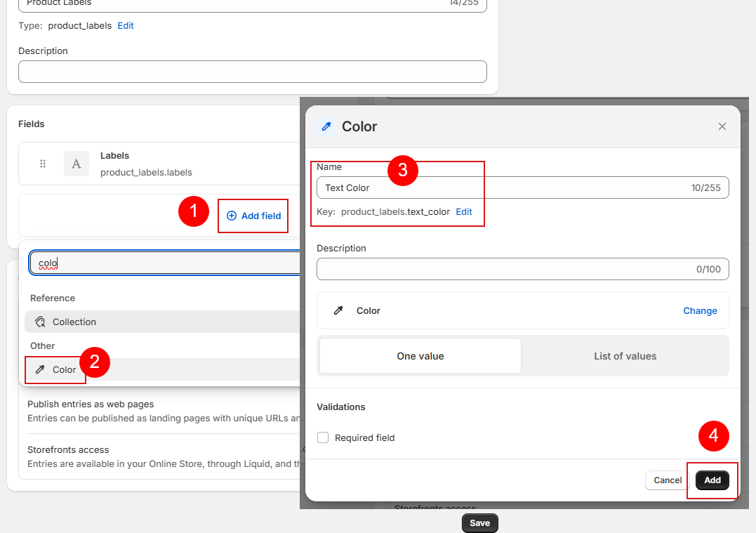Click the eyedropper icon in Color type row
This screenshot has width=756, height=533.
click(338, 310)
